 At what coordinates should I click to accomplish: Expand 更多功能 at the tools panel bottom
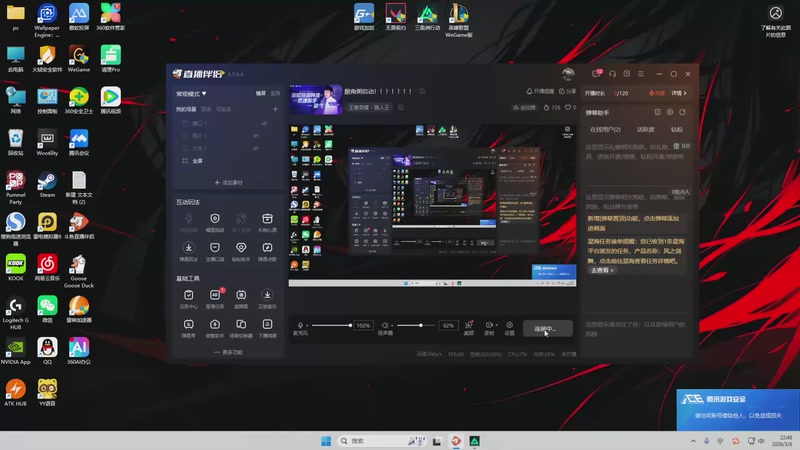click(x=229, y=352)
